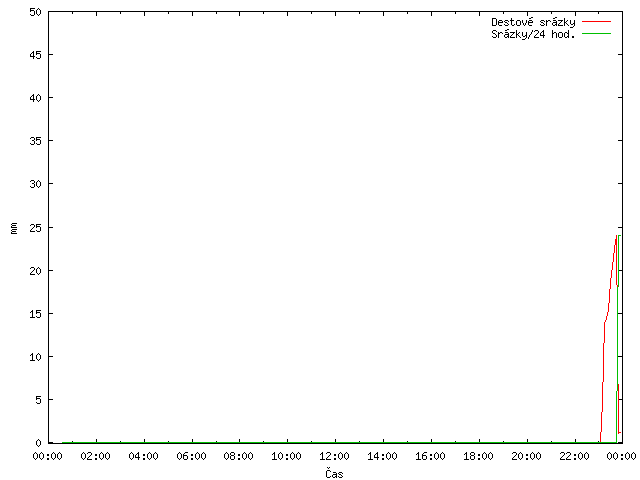Image resolution: width=640 pixels, height=480 pixels.
Task: Click the 50 y-axis label
Action: click(x=36, y=12)
